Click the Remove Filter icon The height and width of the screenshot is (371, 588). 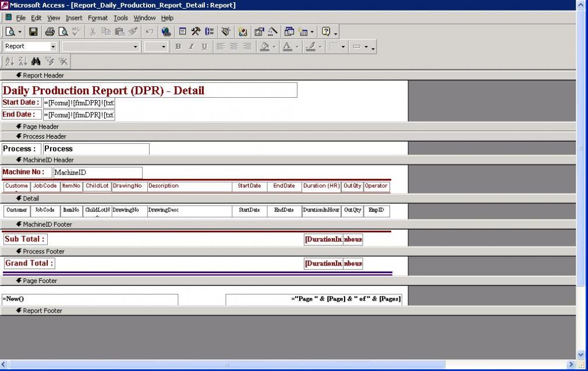(x=63, y=61)
